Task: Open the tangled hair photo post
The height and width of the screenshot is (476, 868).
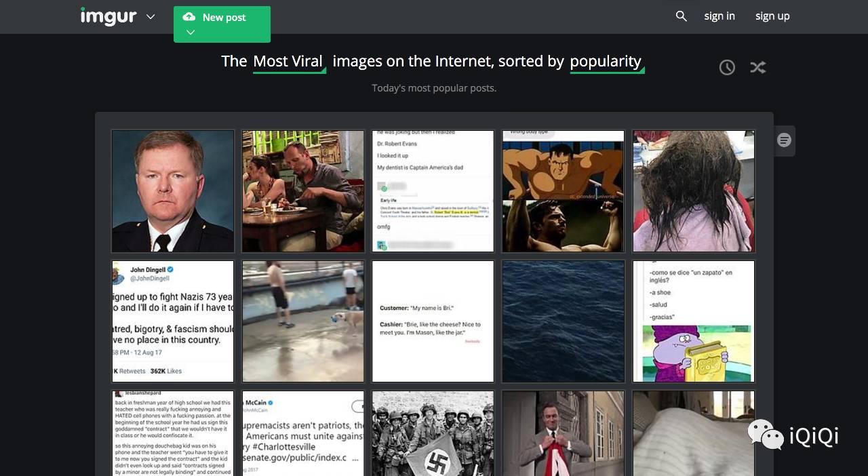Action: [x=694, y=191]
